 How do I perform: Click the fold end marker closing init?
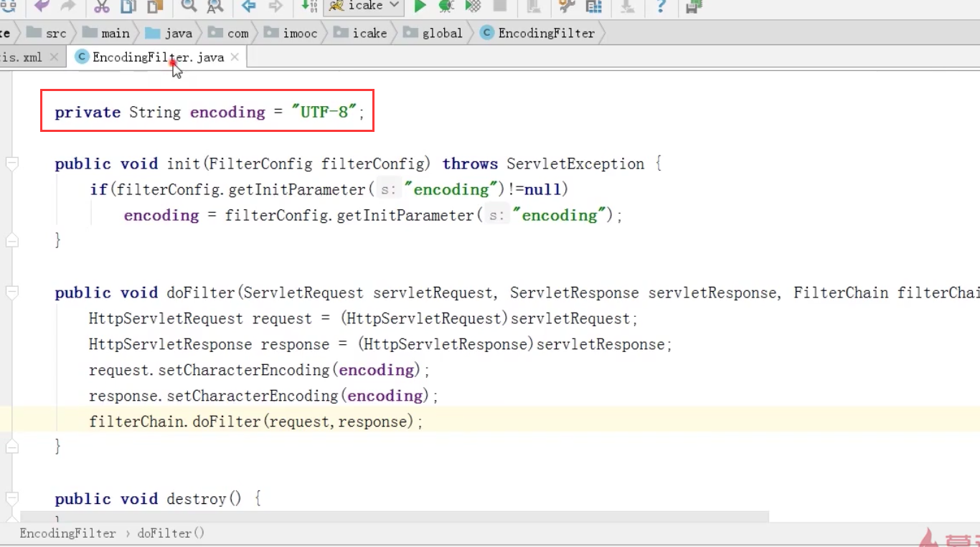point(11,241)
